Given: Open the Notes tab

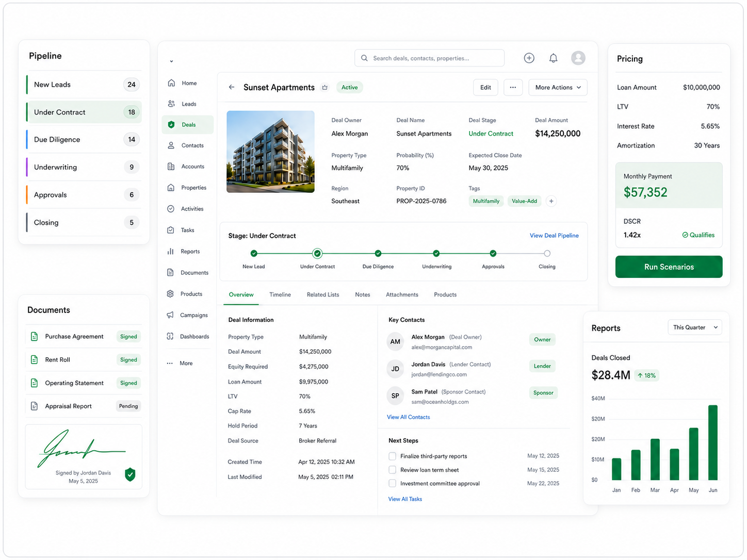Looking at the screenshot, I should coord(363,295).
